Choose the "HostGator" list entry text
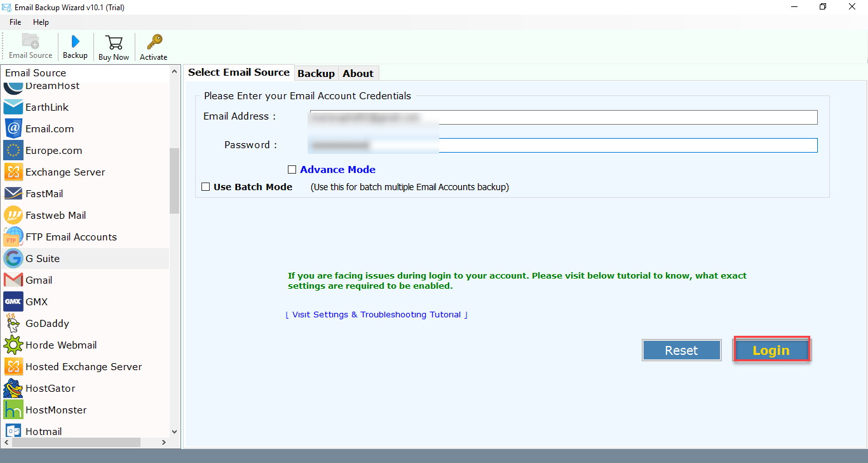This screenshot has height=463, width=868. 50,389
